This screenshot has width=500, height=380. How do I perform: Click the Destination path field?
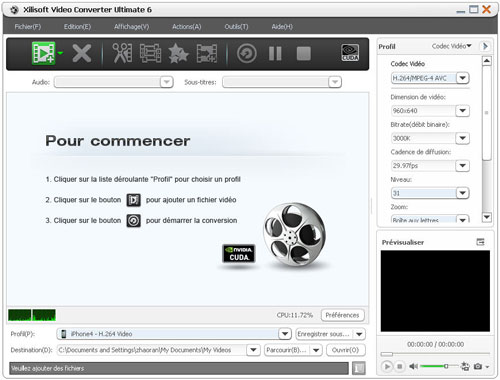[x=152, y=350]
